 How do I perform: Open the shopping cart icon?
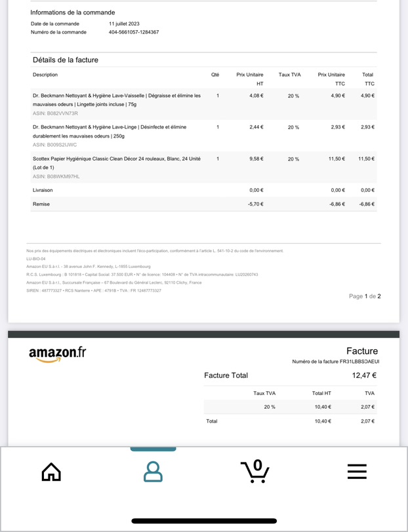[x=255, y=471]
